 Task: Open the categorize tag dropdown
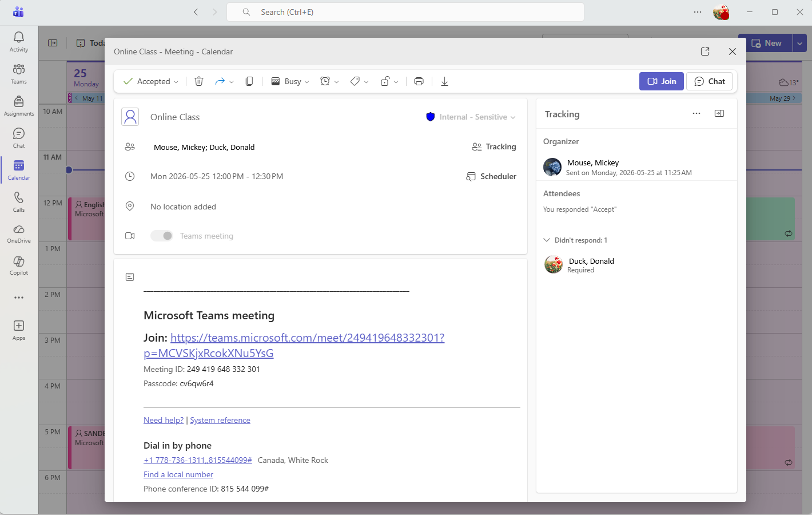[x=359, y=81]
